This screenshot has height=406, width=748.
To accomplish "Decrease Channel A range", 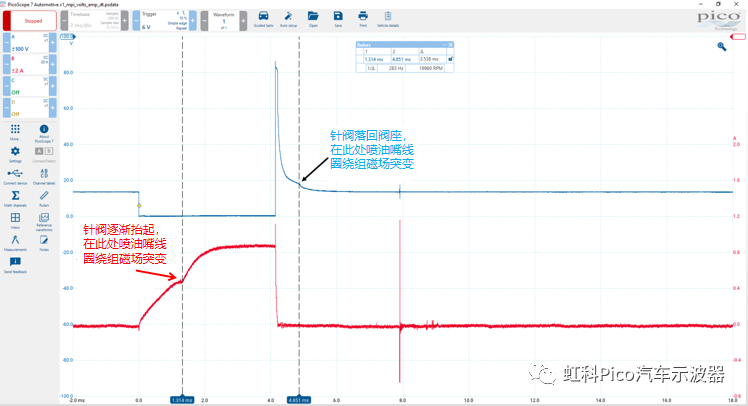I will [7, 42].
